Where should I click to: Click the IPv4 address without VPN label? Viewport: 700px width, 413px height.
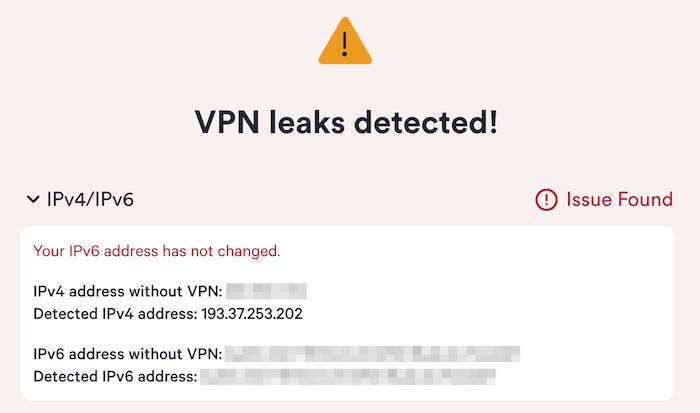[128, 291]
